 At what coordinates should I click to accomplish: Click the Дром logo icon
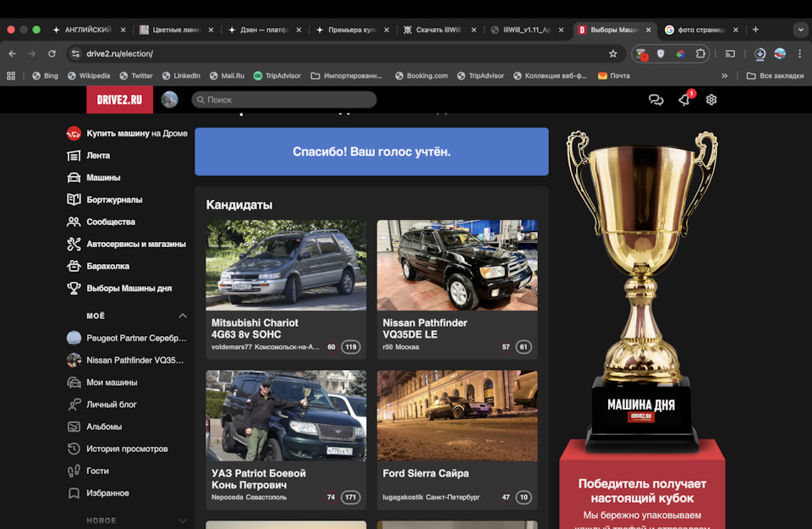[74, 134]
